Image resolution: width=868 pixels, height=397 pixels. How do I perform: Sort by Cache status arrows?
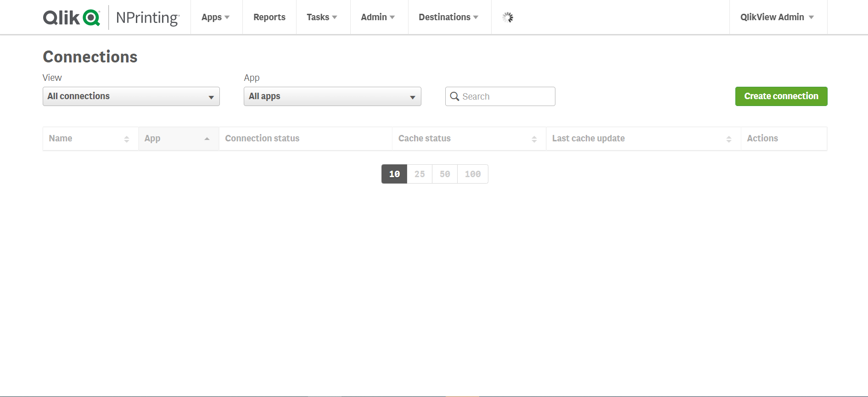pyautogui.click(x=534, y=139)
